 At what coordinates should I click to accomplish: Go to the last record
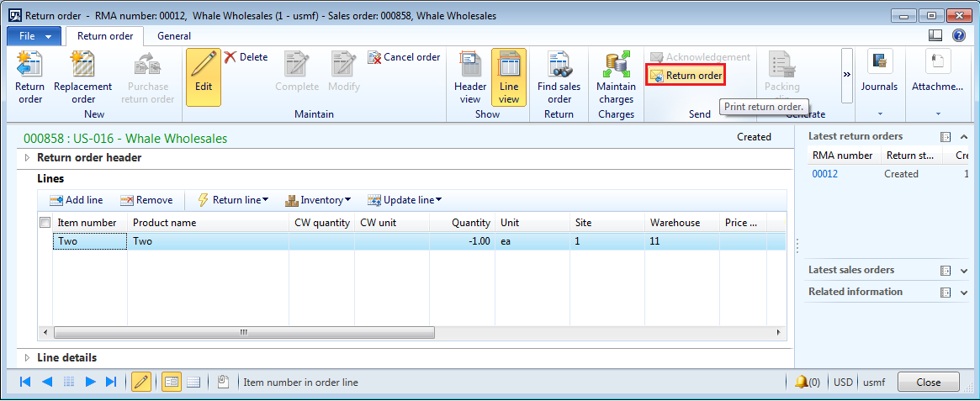[x=111, y=382]
